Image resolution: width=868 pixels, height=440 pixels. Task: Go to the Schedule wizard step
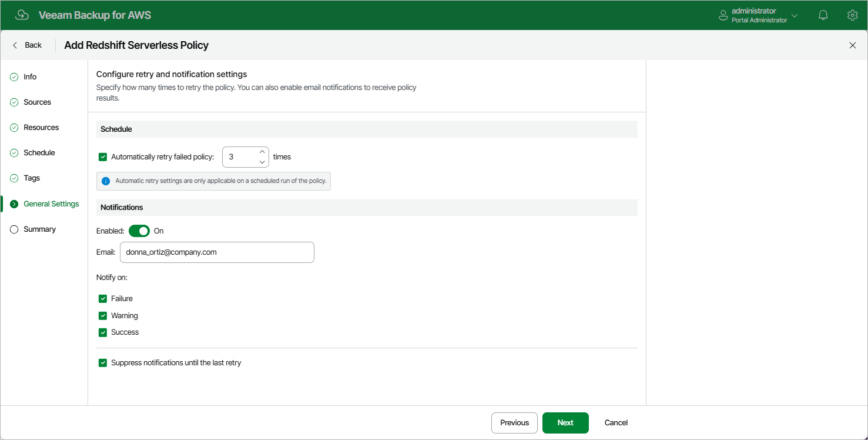click(39, 152)
